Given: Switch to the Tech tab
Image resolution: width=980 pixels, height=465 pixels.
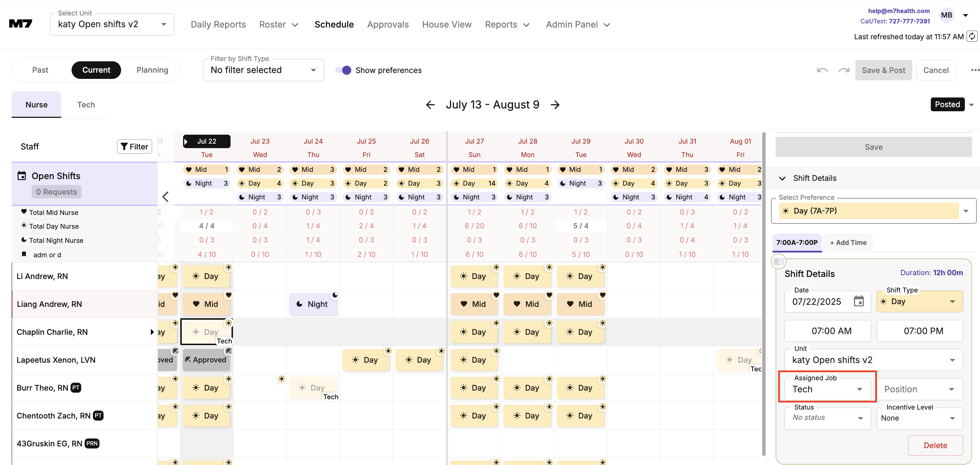Looking at the screenshot, I should (86, 105).
